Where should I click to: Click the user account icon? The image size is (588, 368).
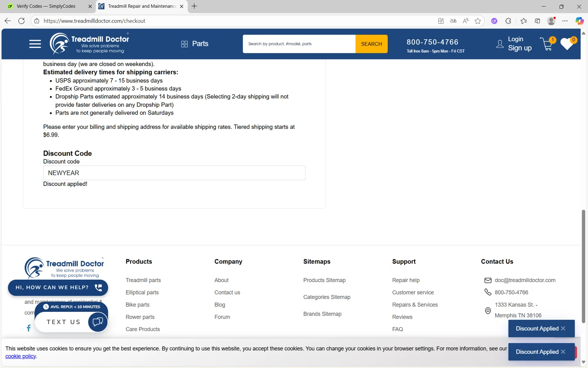coord(500,44)
